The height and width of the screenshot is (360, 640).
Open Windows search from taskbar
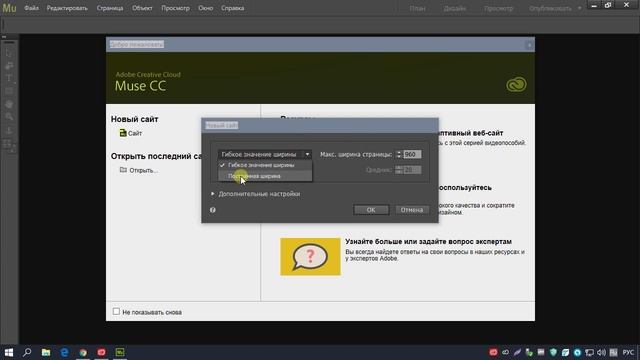(27, 352)
